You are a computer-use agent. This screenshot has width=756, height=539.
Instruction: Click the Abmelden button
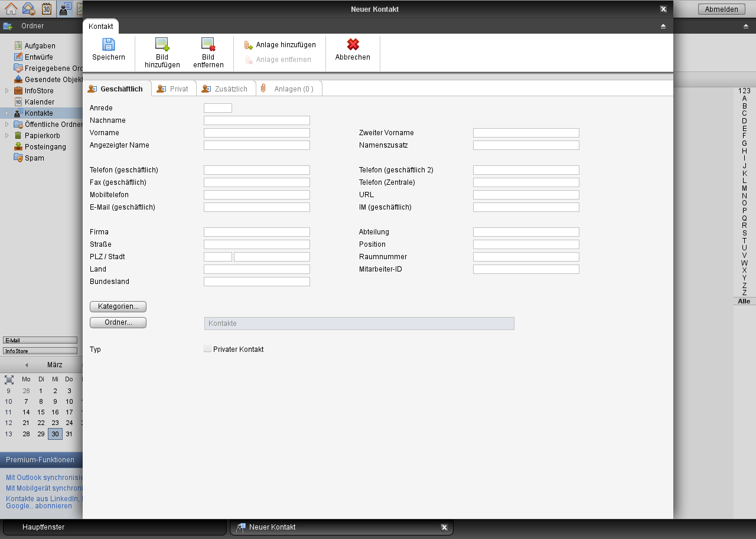(722, 9)
